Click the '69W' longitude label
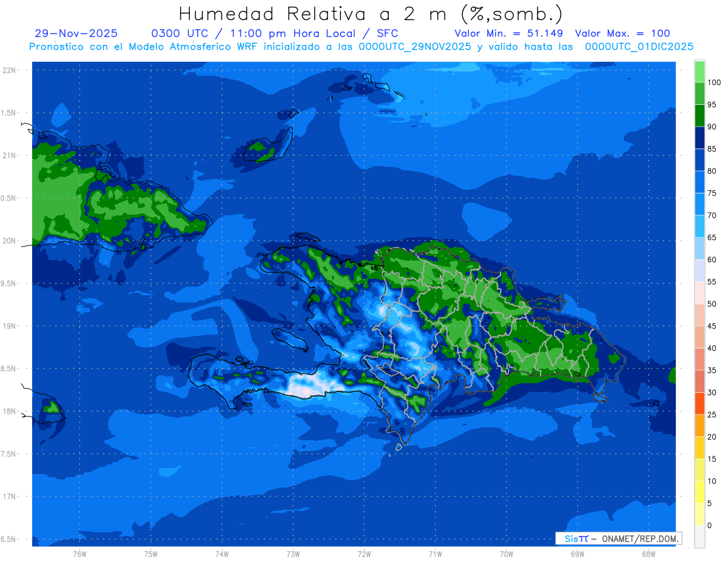This screenshot has width=728, height=562. coord(577,554)
